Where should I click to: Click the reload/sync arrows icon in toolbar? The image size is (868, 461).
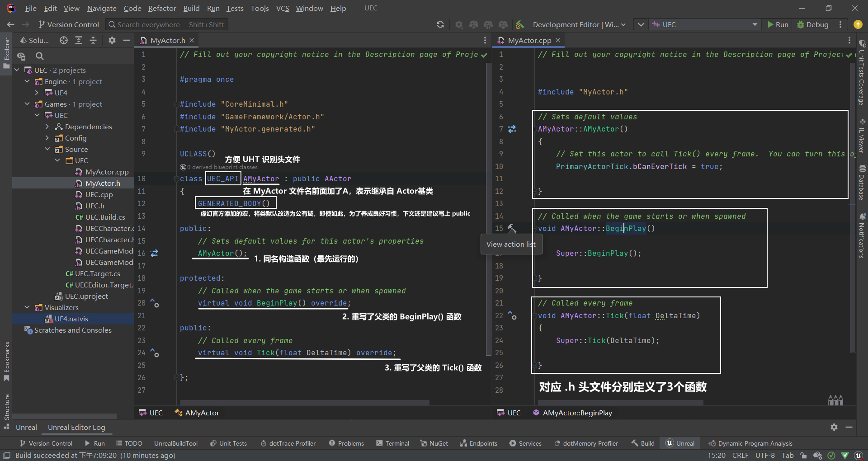click(x=440, y=24)
